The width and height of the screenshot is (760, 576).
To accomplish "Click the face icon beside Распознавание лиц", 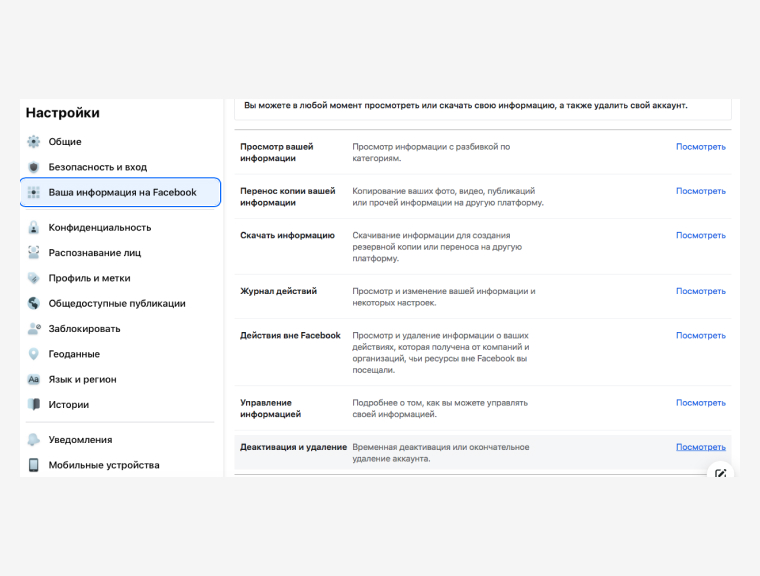I will 34,253.
